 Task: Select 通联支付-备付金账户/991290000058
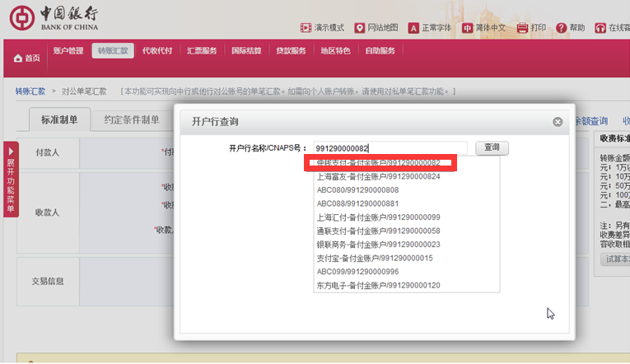[x=379, y=231]
